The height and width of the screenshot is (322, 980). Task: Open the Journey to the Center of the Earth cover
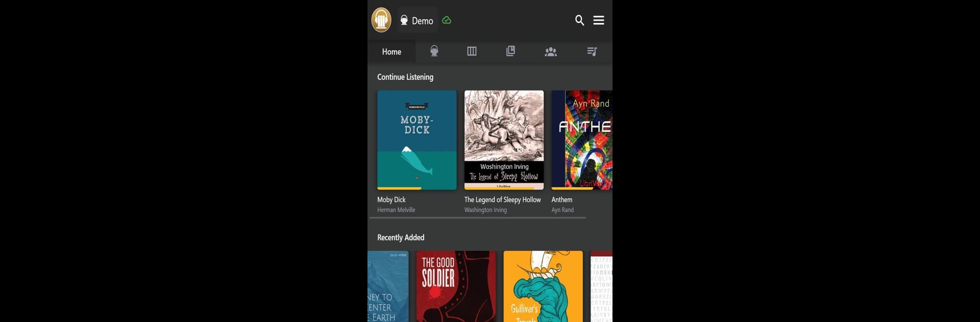[x=388, y=286]
